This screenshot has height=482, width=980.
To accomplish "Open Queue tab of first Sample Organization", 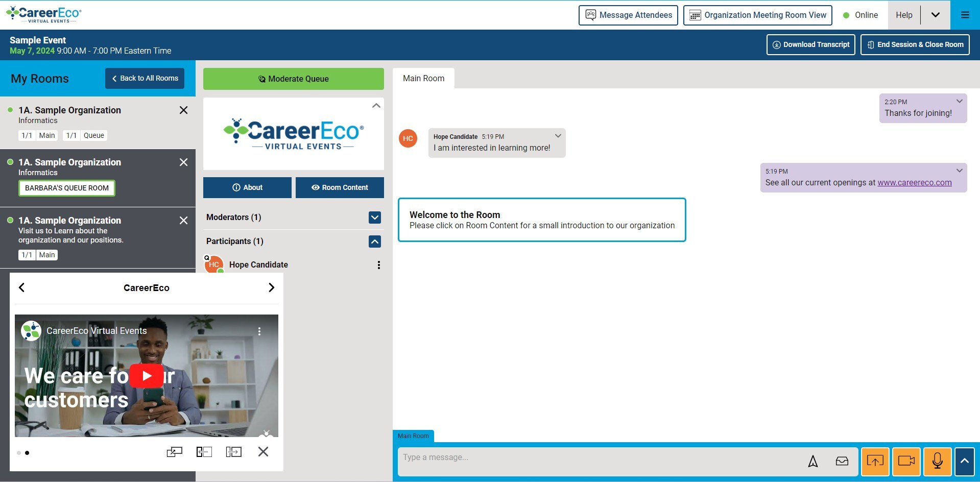I will pos(85,135).
